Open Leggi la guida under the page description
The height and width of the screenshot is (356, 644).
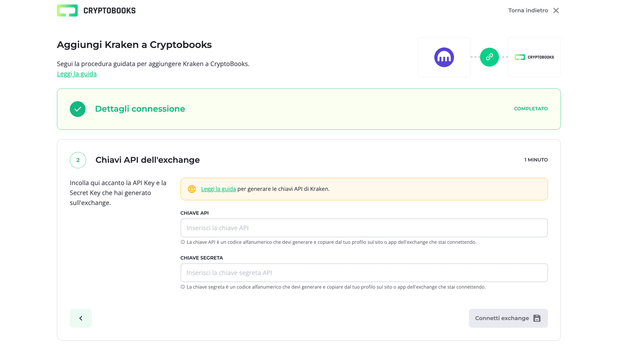[x=77, y=74]
